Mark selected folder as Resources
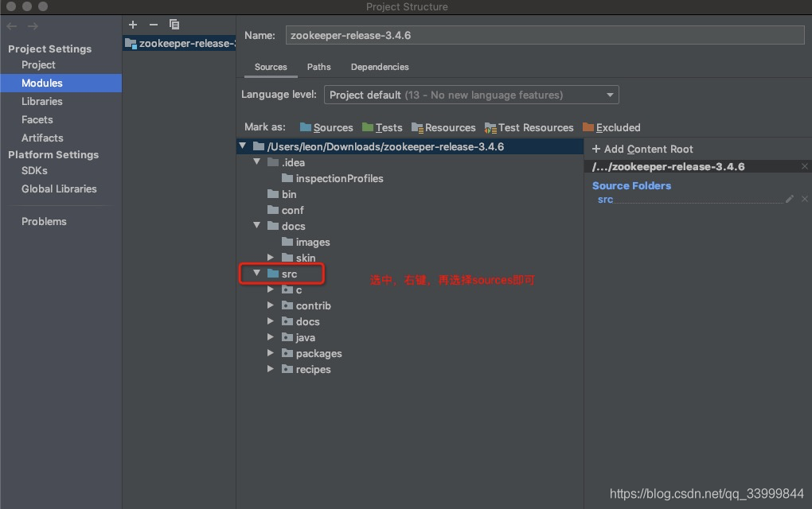Viewport: 812px width, 509px height. (443, 127)
